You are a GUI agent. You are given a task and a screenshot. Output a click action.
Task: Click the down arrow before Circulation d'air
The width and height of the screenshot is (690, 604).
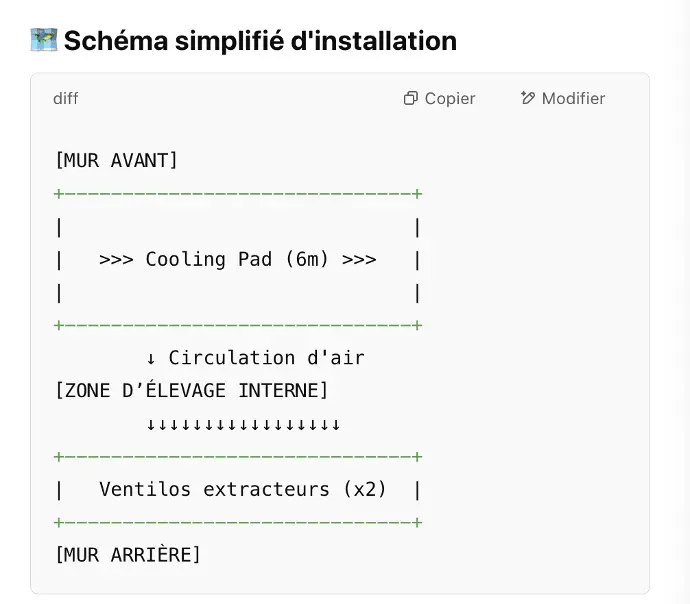coord(150,359)
